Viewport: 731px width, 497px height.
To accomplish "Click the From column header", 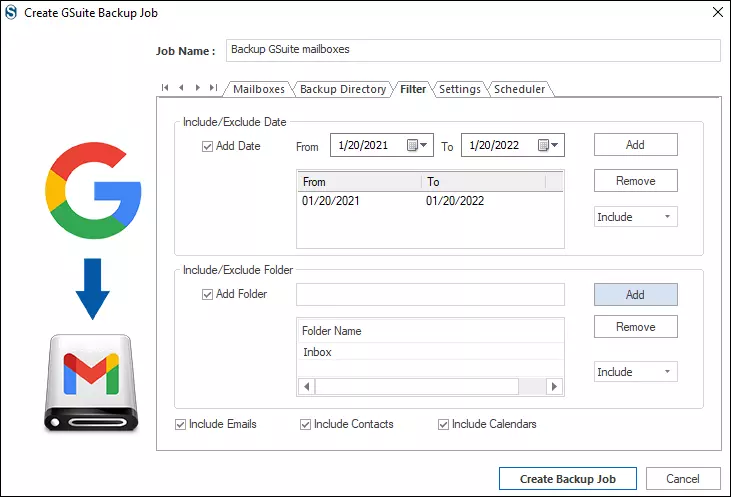I will tap(359, 181).
